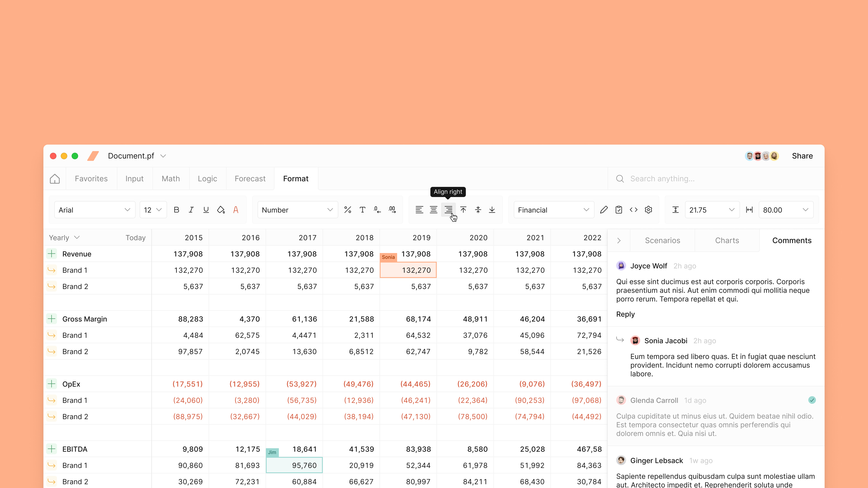Image resolution: width=868 pixels, height=488 pixels.
Task: Toggle underline formatting
Action: [206, 210]
